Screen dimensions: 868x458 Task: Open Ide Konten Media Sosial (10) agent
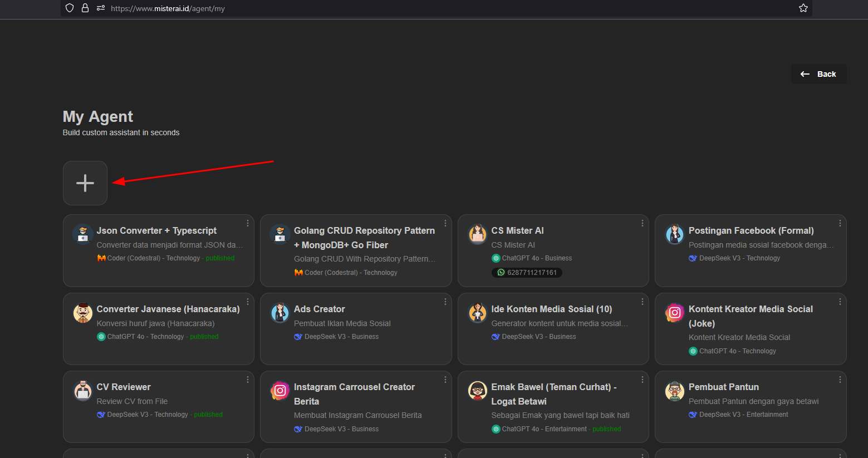coord(551,309)
